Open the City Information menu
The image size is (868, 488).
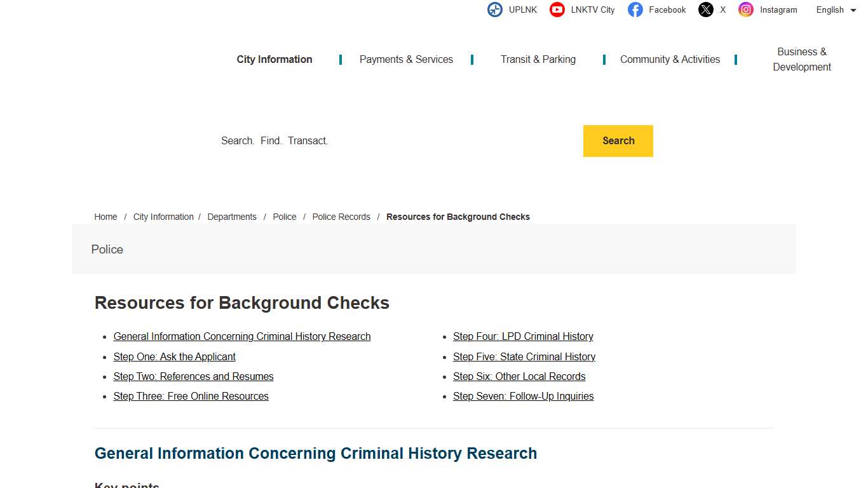[274, 59]
